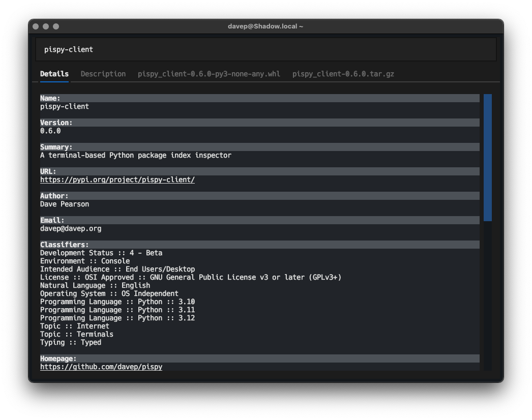Open the pispy_client-0.6.0.tar.gz tab
This screenshot has width=532, height=420.
[343, 74]
